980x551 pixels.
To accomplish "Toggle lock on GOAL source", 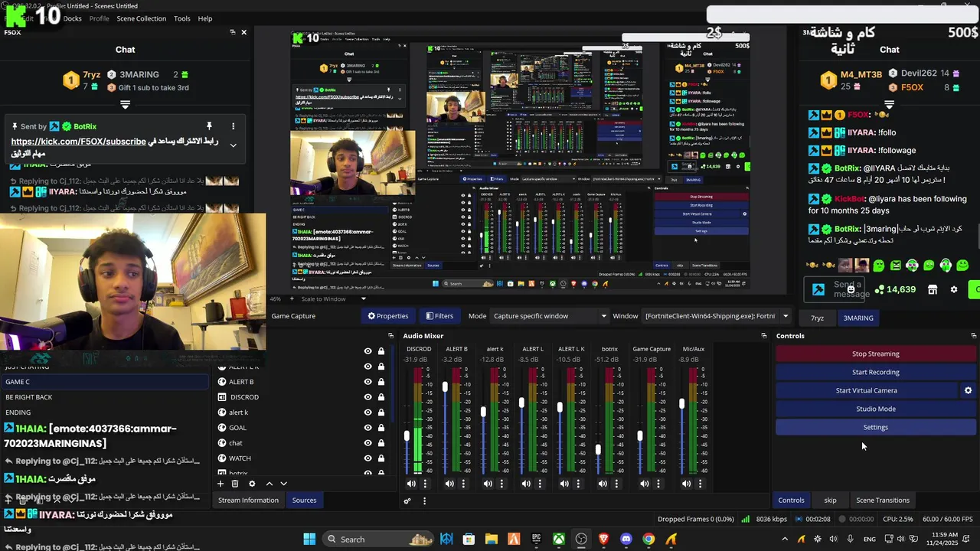I will click(381, 427).
